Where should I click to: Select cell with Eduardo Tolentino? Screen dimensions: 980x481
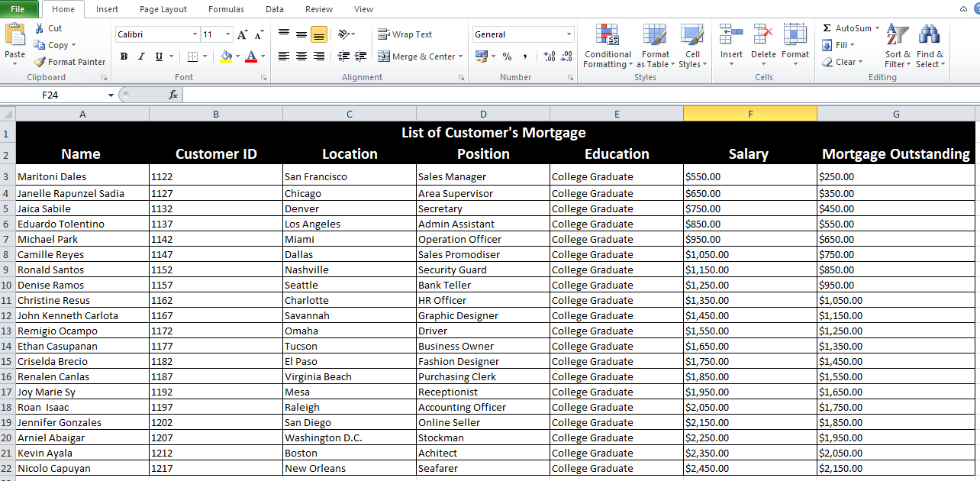coord(82,224)
